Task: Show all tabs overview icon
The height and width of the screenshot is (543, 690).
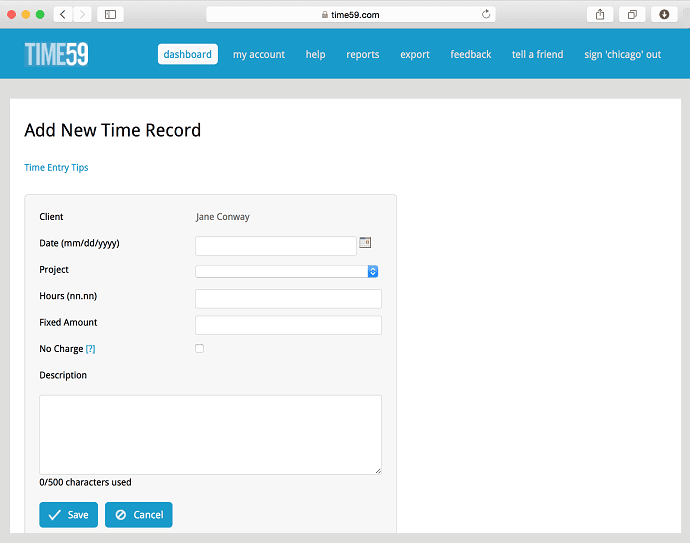Action: 632,14
